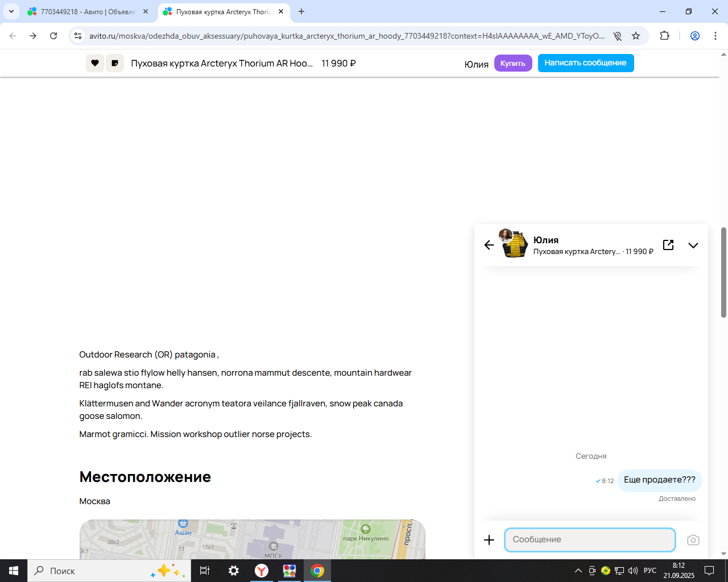Open the browser extensions menu
Viewport: 728px width, 582px height.
pos(664,36)
